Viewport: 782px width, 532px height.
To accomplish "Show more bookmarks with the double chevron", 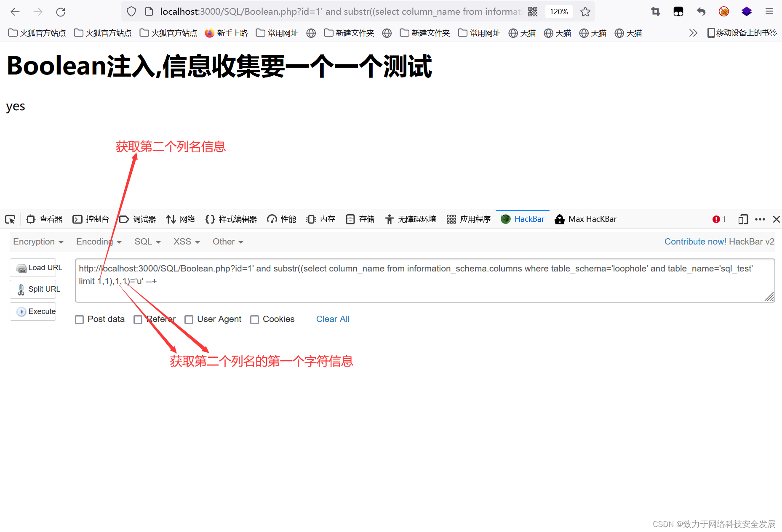I will [693, 33].
